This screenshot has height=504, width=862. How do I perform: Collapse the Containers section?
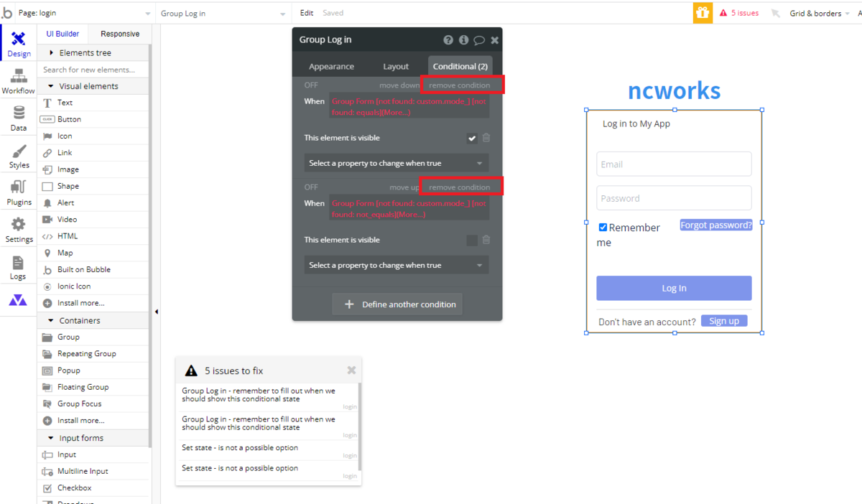click(93, 321)
